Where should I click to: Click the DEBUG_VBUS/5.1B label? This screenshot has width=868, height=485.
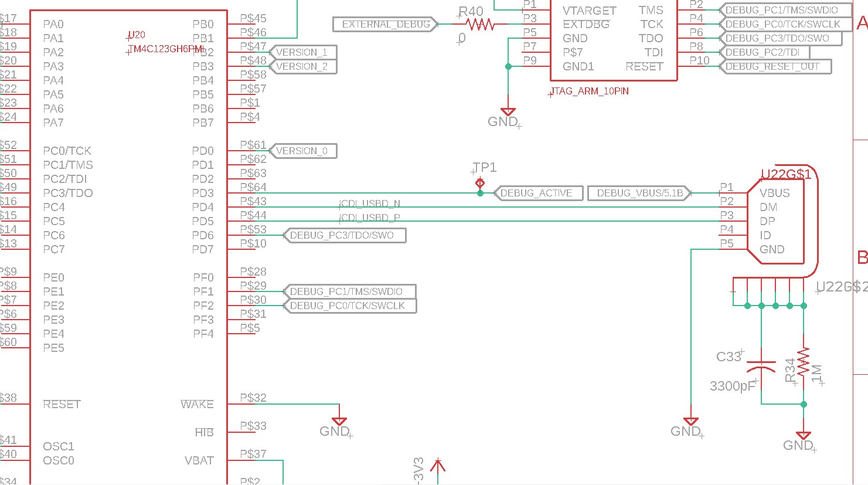(x=639, y=193)
